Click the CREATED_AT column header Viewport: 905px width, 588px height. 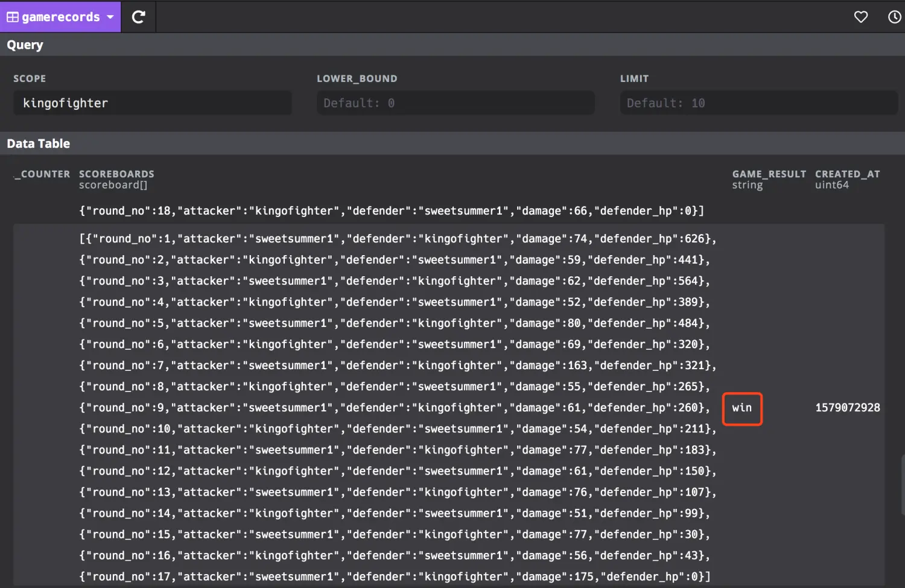point(847,174)
